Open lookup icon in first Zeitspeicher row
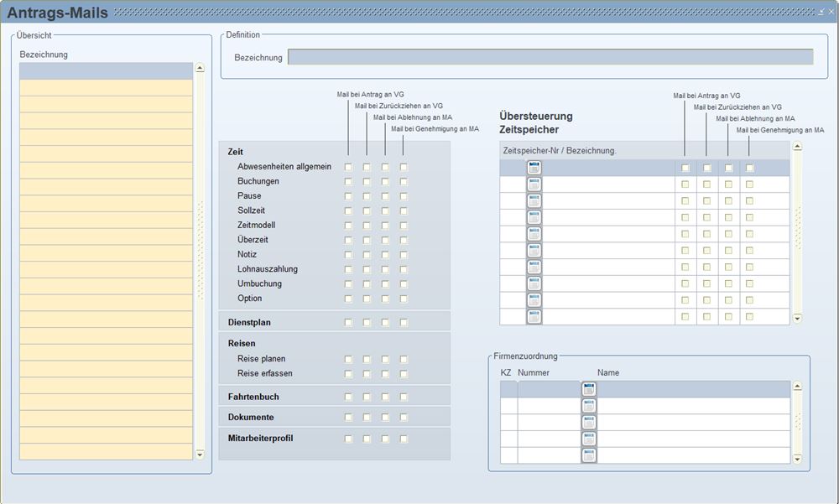This screenshot has width=839, height=504. [534, 168]
